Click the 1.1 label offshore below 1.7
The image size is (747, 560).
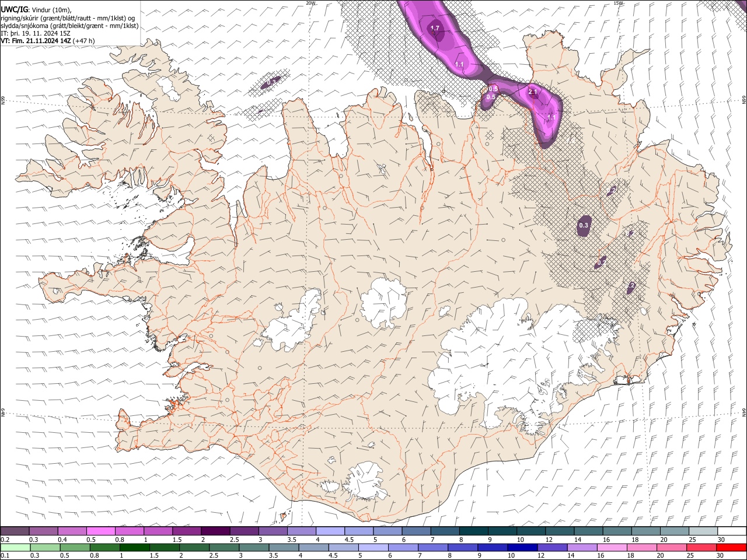pos(459,64)
